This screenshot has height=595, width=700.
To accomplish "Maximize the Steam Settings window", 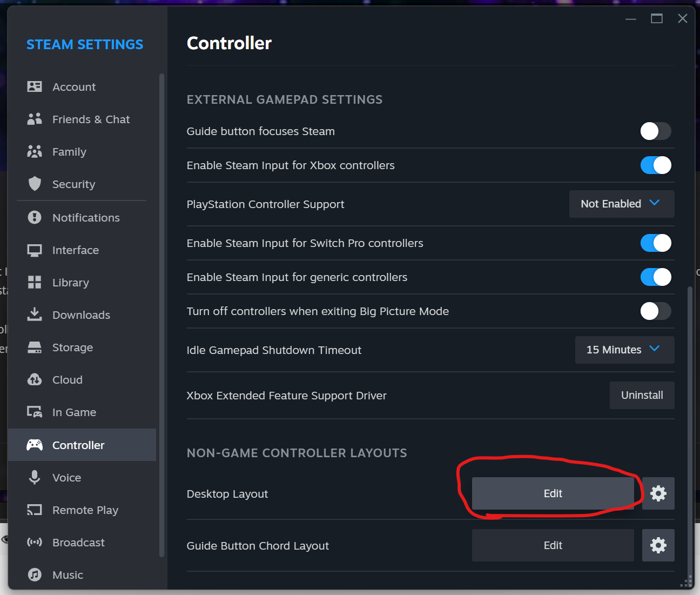I will tap(657, 19).
